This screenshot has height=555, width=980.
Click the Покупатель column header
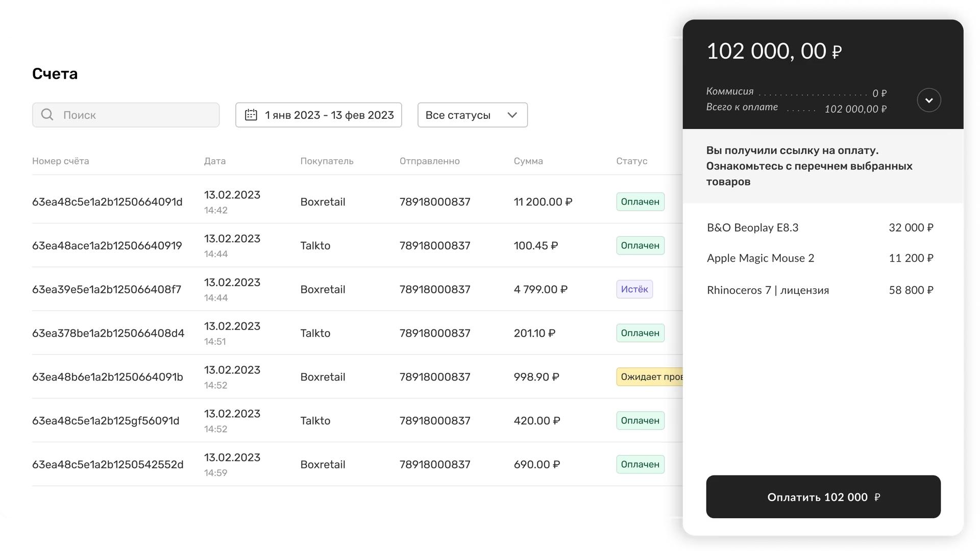327,161
